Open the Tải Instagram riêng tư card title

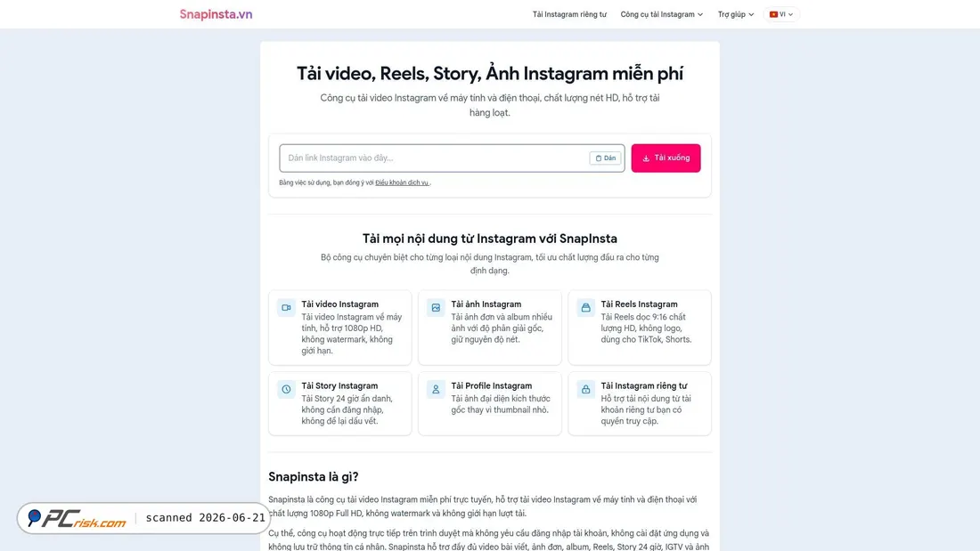(644, 386)
